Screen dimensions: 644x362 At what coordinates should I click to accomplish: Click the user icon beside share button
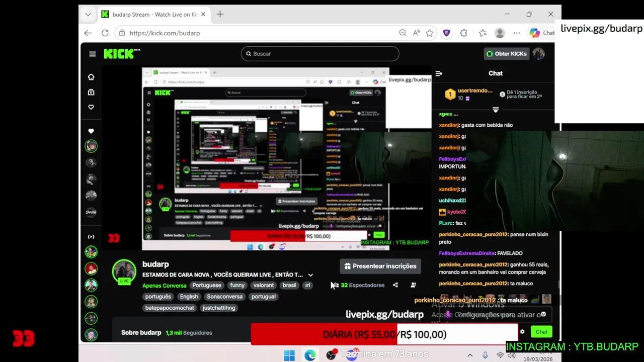413,285
